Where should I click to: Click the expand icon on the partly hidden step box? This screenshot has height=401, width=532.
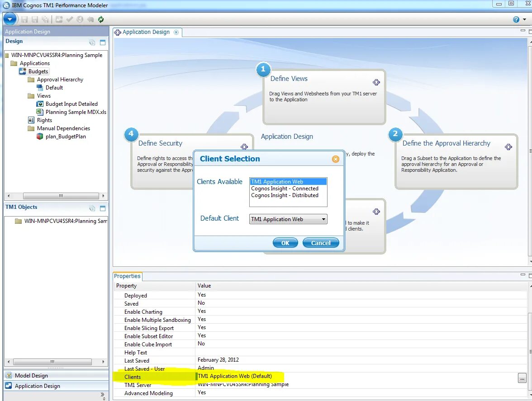coord(376,212)
